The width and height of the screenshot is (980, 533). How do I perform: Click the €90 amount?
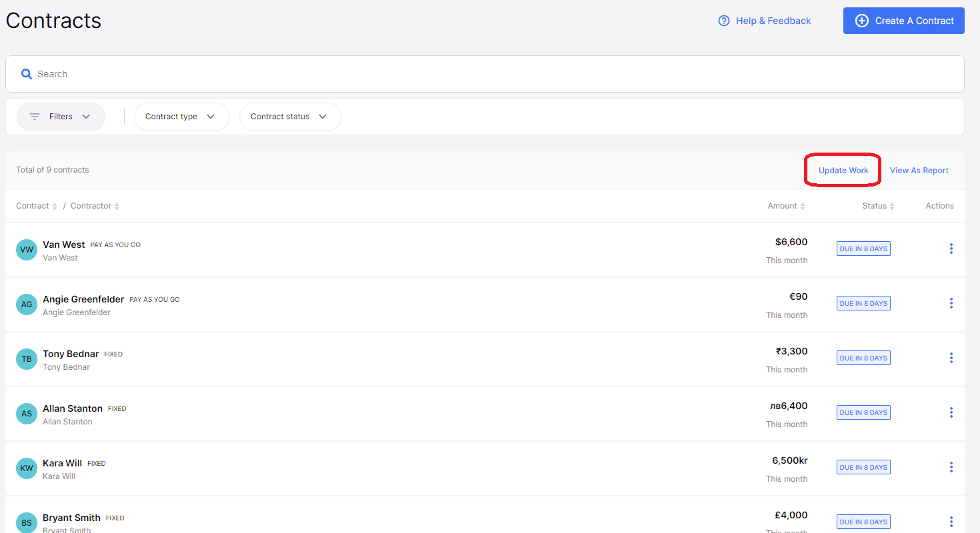pyautogui.click(x=798, y=296)
